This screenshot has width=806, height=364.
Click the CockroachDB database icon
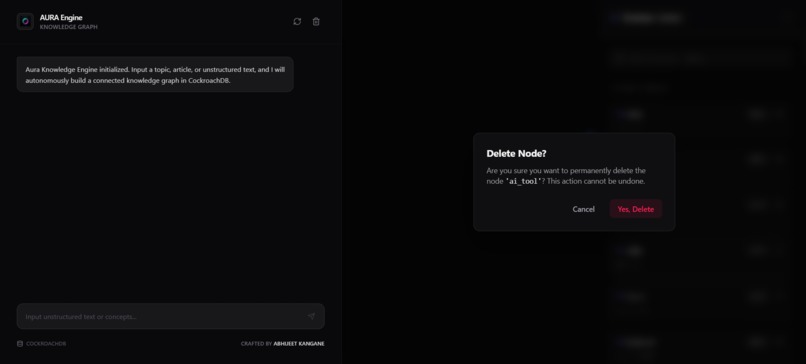(x=20, y=343)
